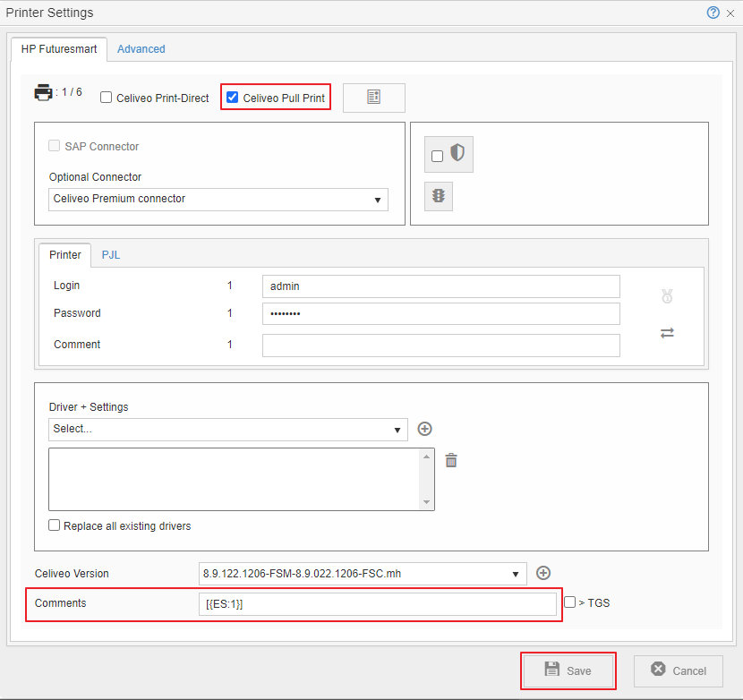
Task: Disable the Celiveo Pull Print checkbox
Action: coord(232,98)
